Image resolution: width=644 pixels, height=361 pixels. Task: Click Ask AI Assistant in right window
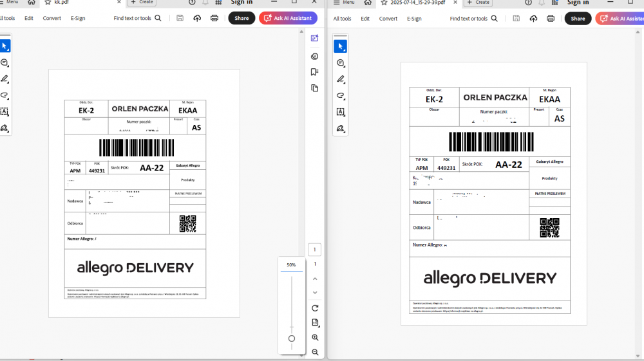(x=620, y=19)
